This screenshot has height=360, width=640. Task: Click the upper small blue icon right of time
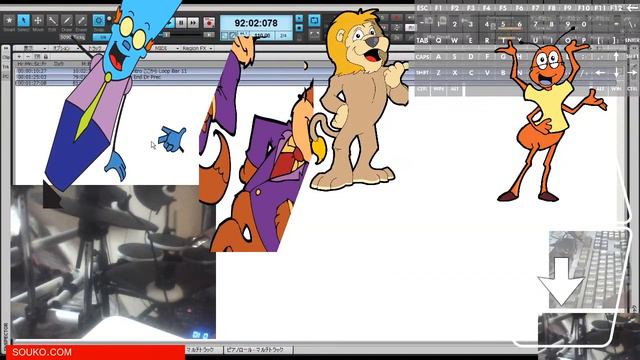(x=299, y=19)
